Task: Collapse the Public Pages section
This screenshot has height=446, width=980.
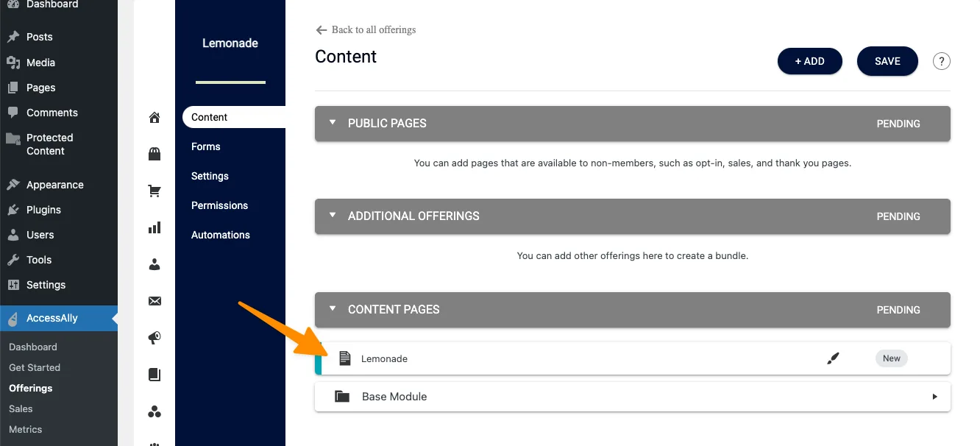Action: (x=333, y=123)
